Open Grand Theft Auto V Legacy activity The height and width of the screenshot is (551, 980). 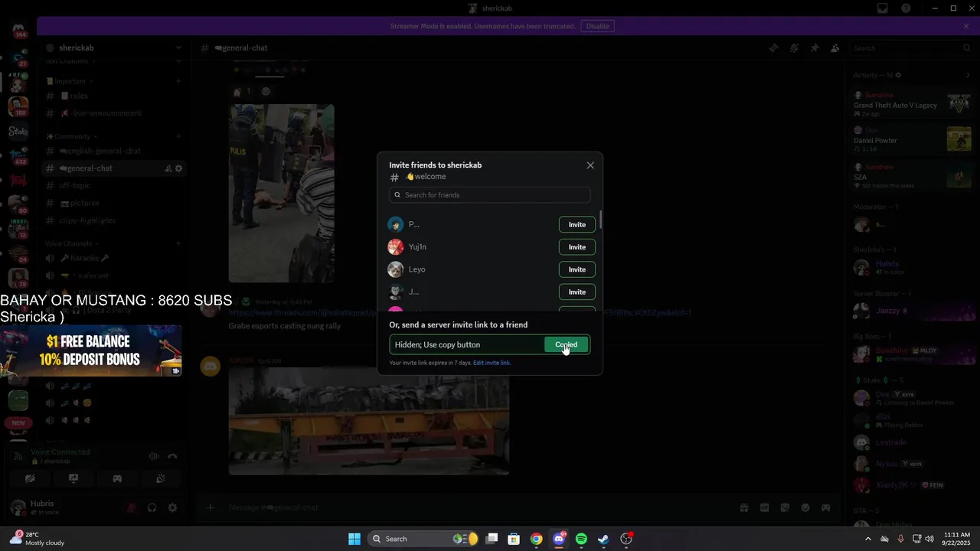[913, 103]
